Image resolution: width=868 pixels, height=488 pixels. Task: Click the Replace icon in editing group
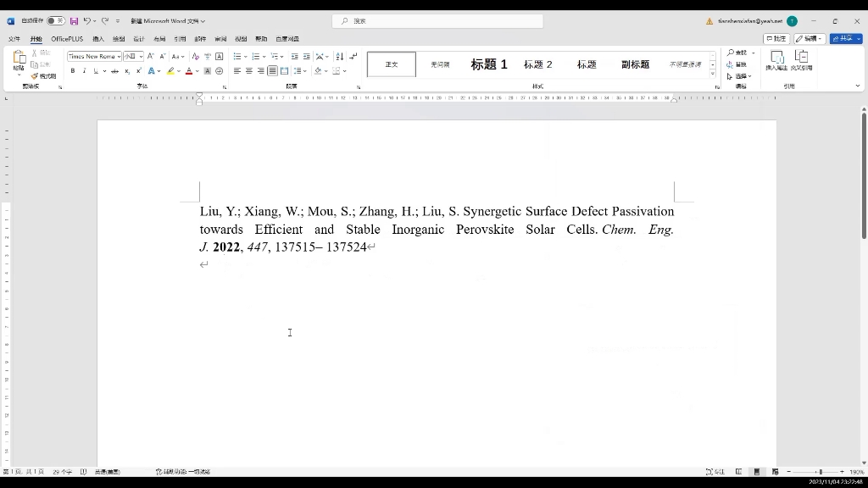point(737,64)
